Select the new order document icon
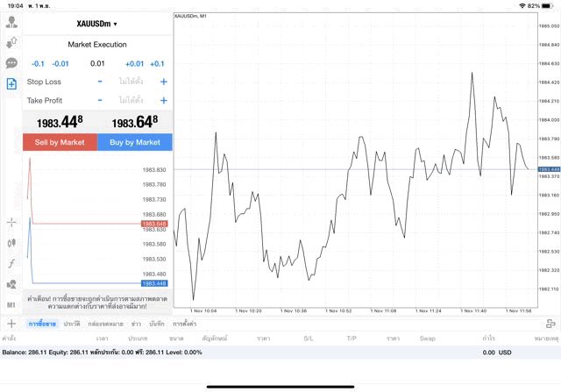This screenshot has height=392, width=561. pyautogui.click(x=11, y=84)
